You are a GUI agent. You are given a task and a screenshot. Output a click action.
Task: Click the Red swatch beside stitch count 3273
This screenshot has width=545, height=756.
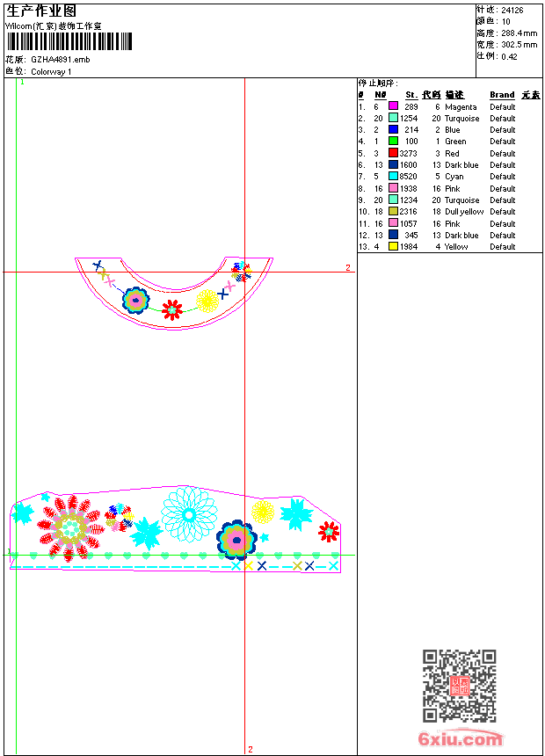pos(393,153)
